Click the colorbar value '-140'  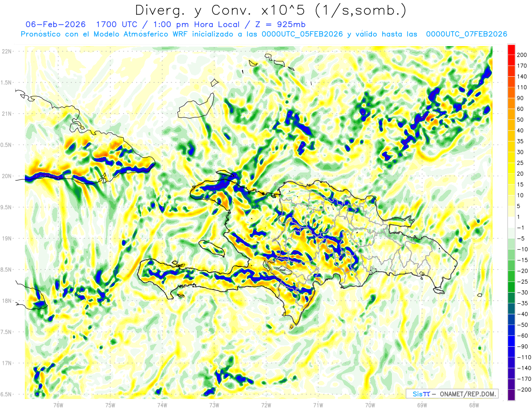pos(524,368)
